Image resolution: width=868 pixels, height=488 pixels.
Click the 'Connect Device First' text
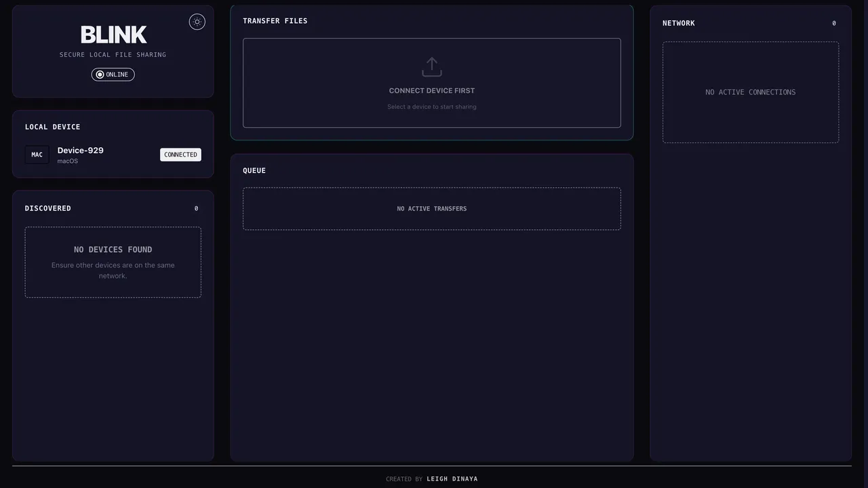432,91
